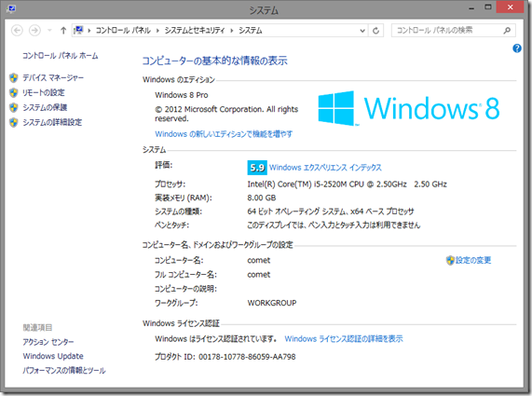The width and height of the screenshot is (532, 396).
Task: Click the system icon in the title bar
Action: point(11,8)
